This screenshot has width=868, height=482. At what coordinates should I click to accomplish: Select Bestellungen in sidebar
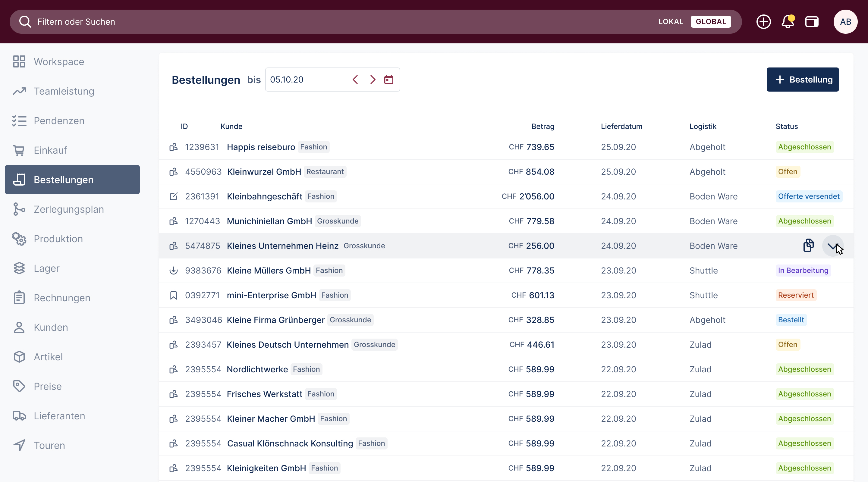[72, 180]
